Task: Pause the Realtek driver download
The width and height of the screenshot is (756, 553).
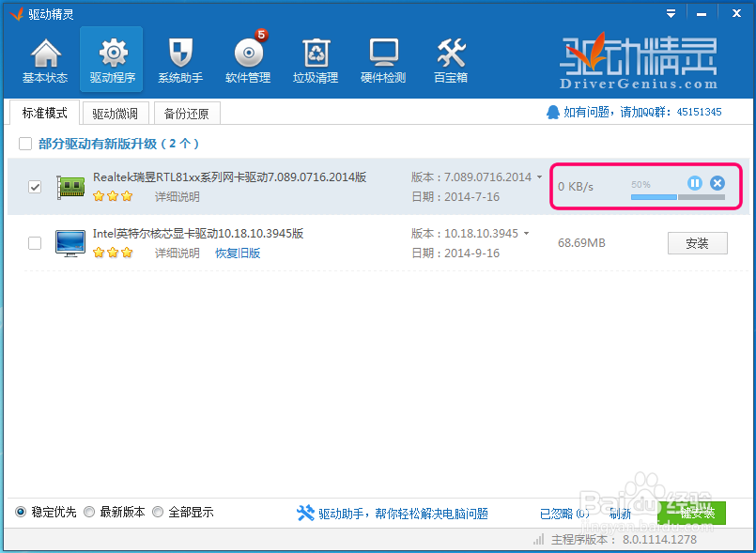Action: tap(694, 183)
